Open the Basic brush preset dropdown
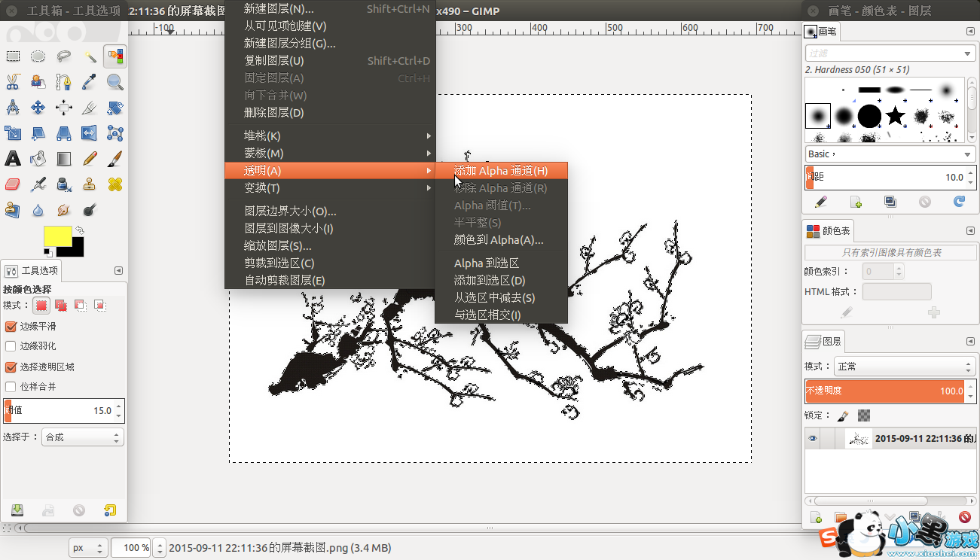 point(890,154)
